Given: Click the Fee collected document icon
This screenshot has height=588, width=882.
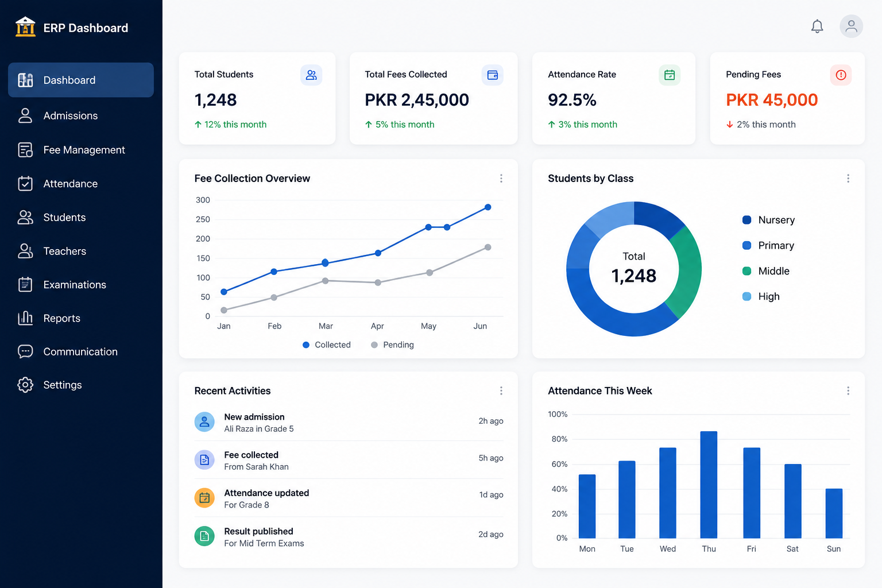Looking at the screenshot, I should pyautogui.click(x=204, y=460).
